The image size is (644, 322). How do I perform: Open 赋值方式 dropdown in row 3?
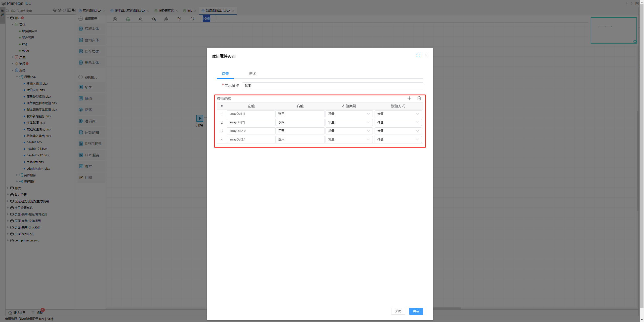(x=398, y=131)
